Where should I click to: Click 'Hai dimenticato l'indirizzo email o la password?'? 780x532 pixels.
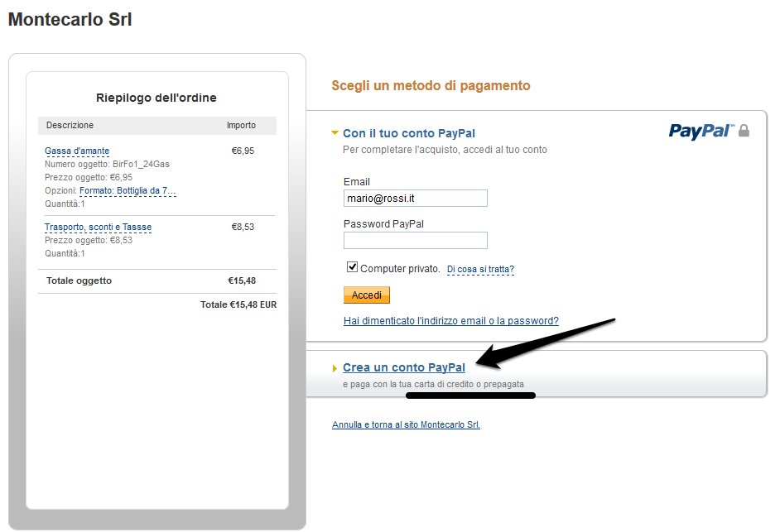(450, 321)
